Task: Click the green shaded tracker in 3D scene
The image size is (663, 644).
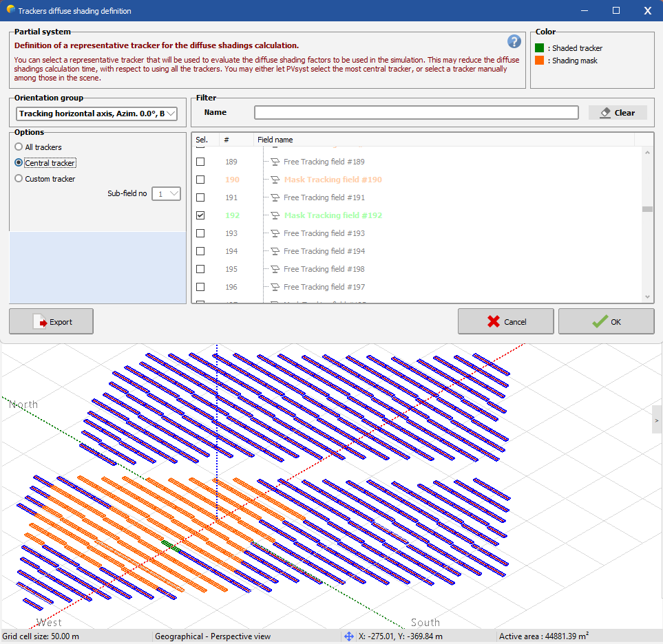Action: click(171, 546)
